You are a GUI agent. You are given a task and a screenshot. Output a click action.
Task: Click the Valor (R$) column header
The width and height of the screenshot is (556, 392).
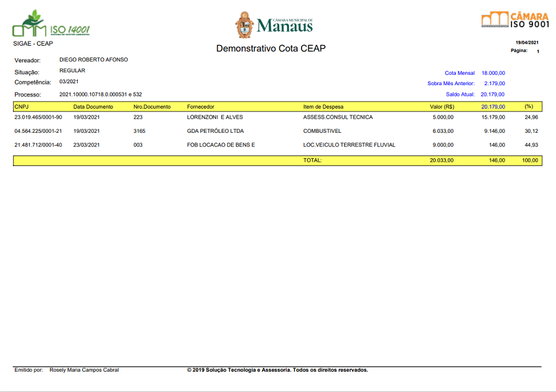pos(442,107)
